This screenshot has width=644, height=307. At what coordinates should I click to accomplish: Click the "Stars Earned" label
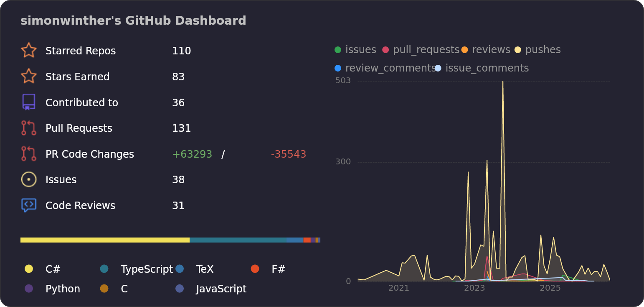(x=78, y=77)
